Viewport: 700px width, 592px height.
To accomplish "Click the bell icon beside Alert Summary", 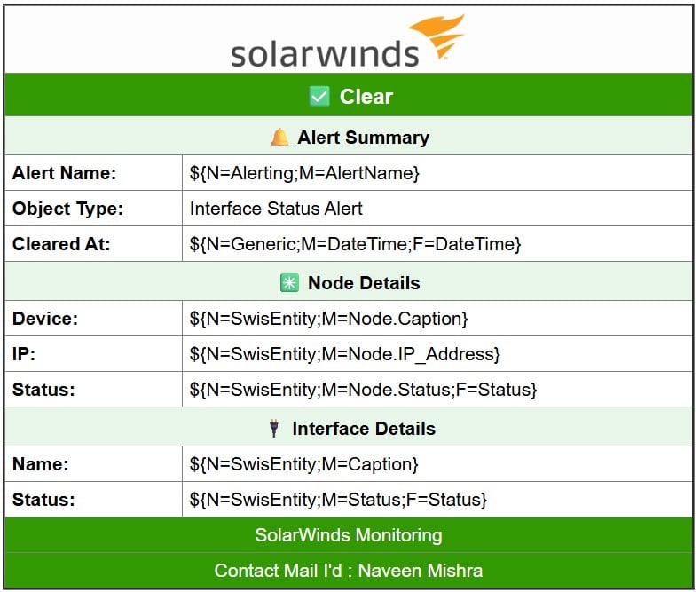I will pyautogui.click(x=279, y=137).
